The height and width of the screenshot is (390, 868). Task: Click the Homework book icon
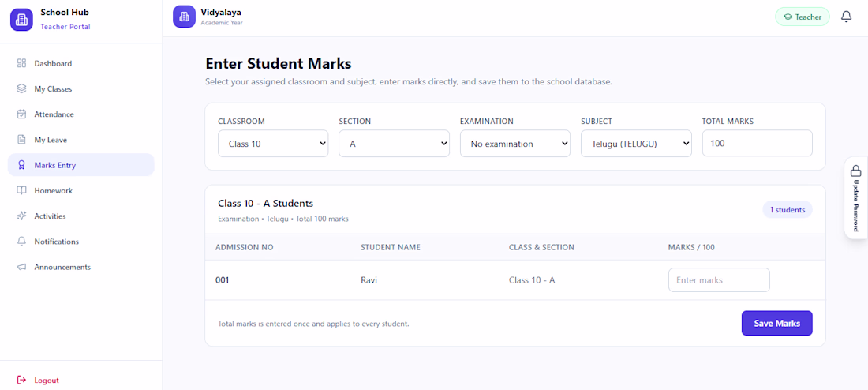click(x=21, y=190)
